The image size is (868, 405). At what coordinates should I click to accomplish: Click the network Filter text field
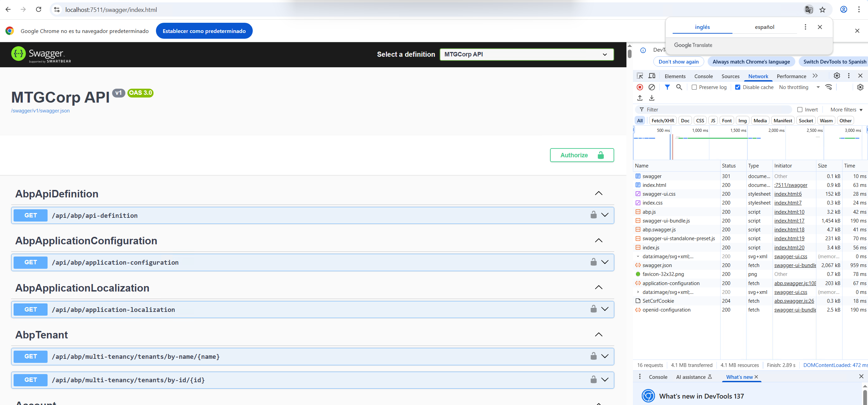pyautogui.click(x=717, y=110)
